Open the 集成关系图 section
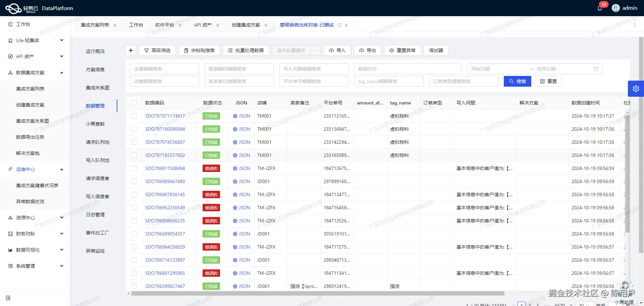 click(x=97, y=88)
